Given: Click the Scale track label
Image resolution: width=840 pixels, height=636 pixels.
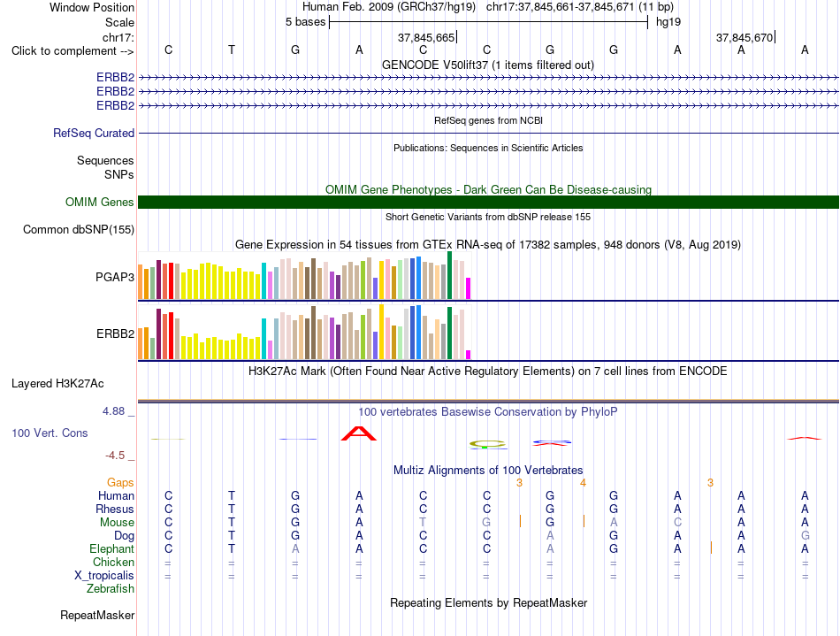Looking at the screenshot, I should pyautogui.click(x=119, y=22).
